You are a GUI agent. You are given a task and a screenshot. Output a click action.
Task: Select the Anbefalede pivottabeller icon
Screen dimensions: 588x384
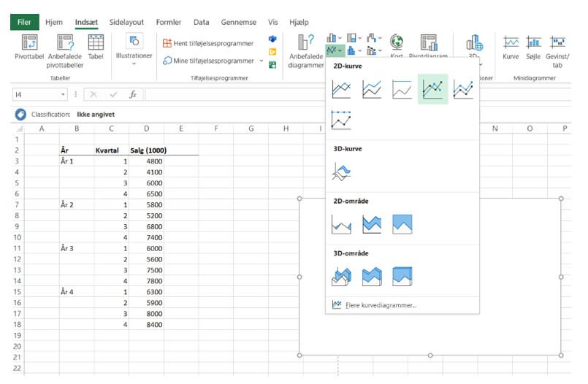(x=65, y=45)
